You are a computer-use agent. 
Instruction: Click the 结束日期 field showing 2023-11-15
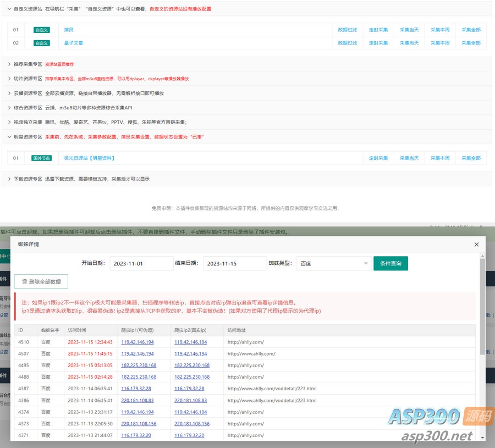[235, 264]
